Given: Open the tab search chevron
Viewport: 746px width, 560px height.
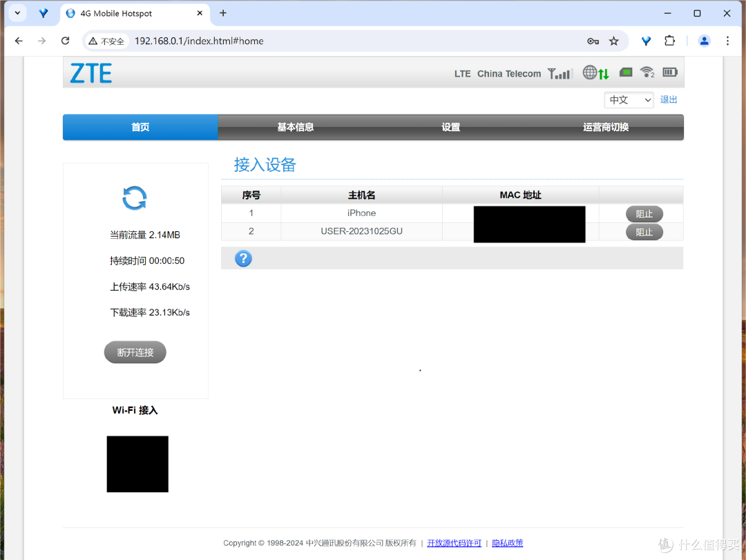Looking at the screenshot, I should (x=17, y=13).
